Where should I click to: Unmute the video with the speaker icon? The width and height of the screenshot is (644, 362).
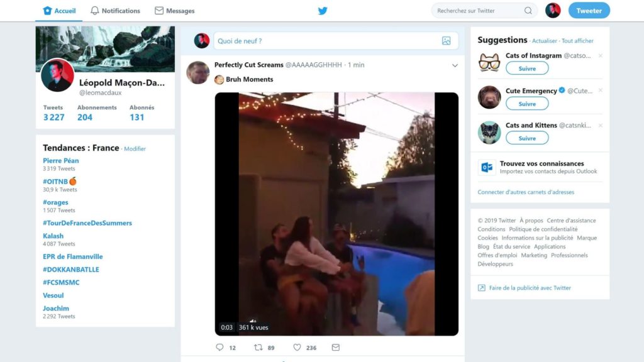(253, 321)
